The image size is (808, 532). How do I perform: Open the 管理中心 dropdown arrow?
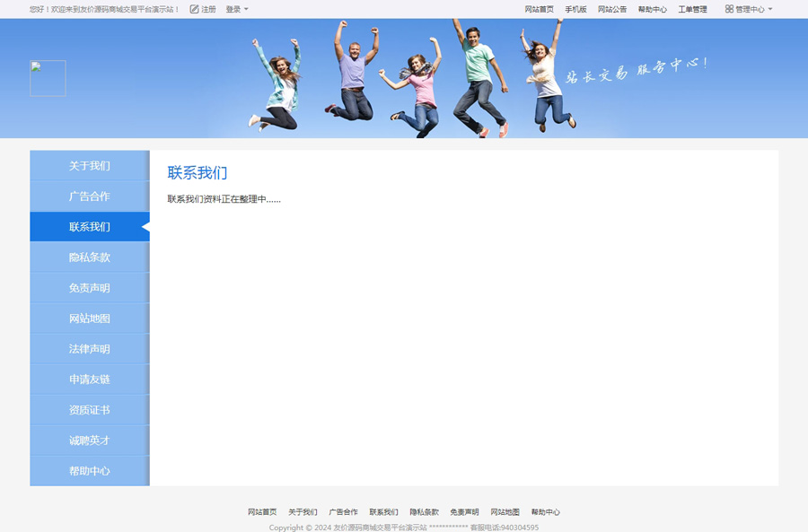pos(770,9)
